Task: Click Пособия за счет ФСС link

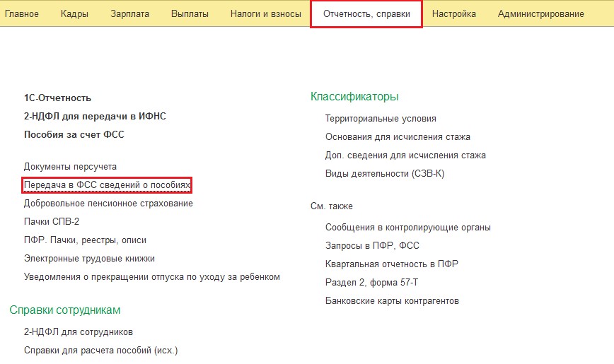Action: click(74, 134)
